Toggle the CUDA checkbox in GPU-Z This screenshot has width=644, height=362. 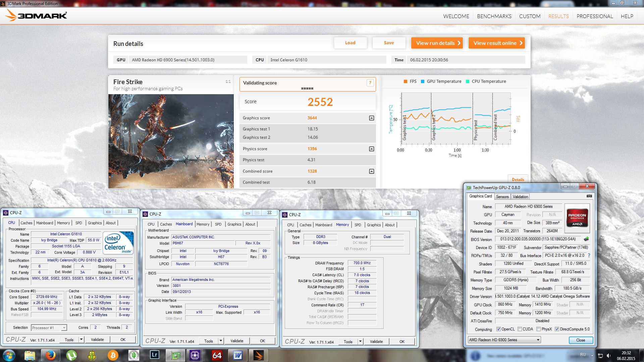pos(520,329)
